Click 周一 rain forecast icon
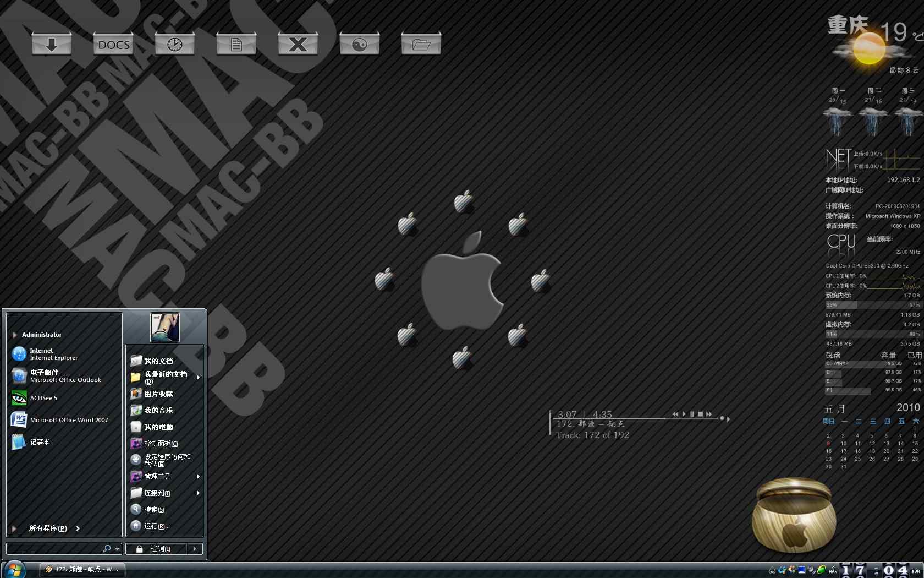Image resolution: width=924 pixels, height=578 pixels. 837,120
